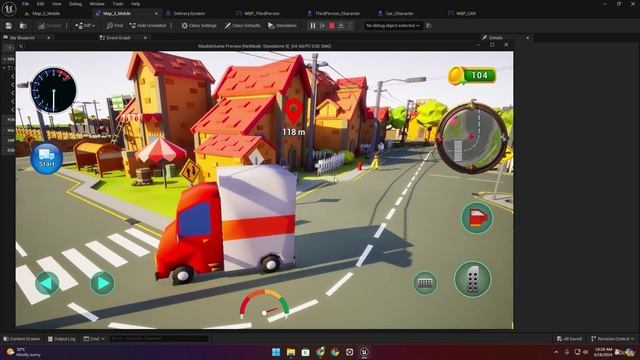Screen dimensions: 640x360
Task: Expand the Cmd dropdown
Action: (x=94, y=339)
